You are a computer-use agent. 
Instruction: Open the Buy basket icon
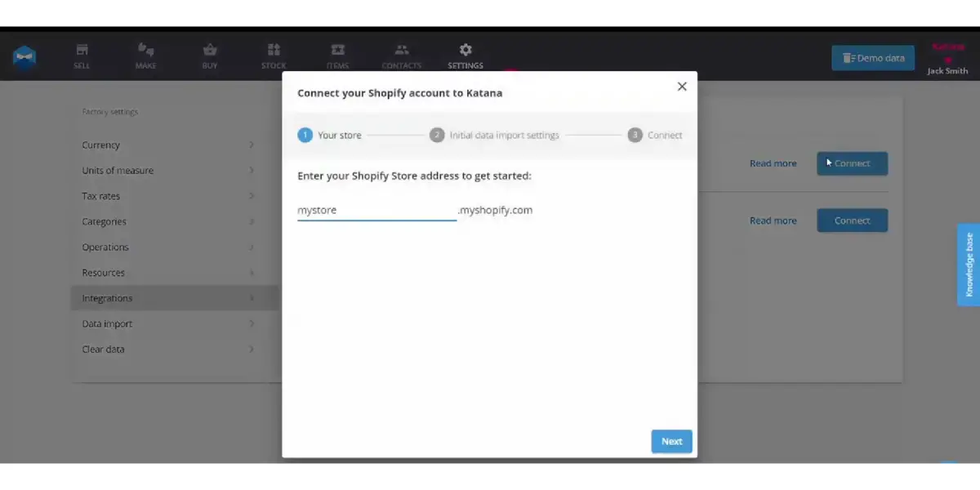point(210,51)
